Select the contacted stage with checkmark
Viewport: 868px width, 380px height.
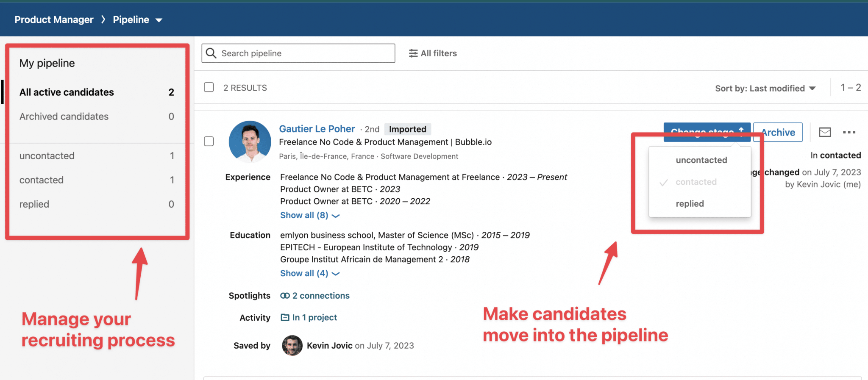tap(696, 182)
